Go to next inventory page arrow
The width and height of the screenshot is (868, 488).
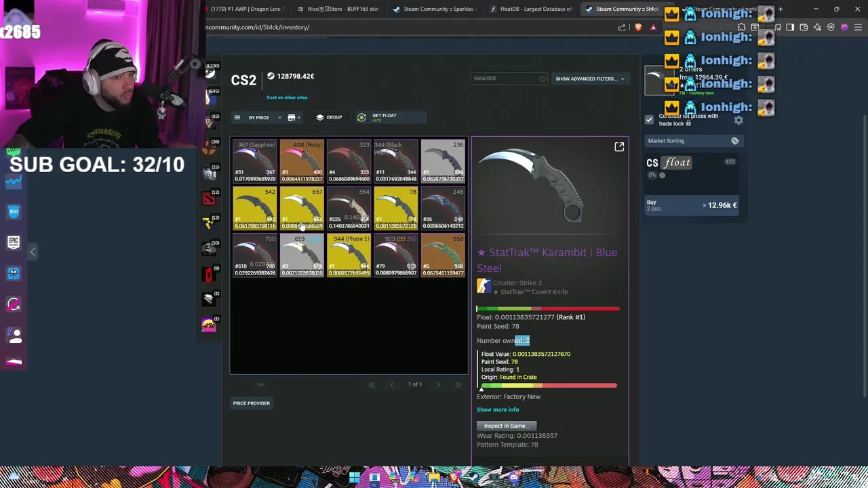438,385
